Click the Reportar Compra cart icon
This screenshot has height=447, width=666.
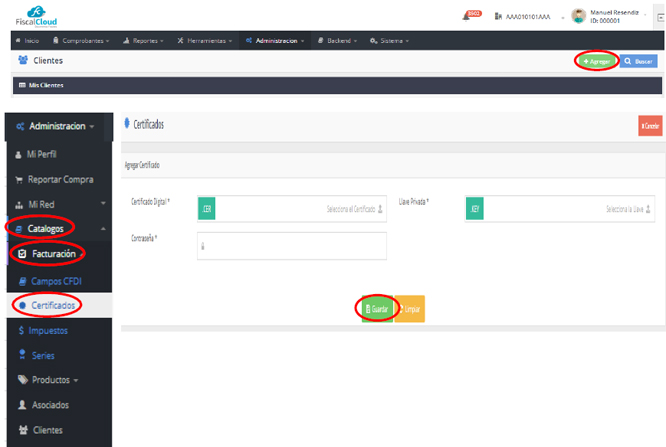(19, 180)
